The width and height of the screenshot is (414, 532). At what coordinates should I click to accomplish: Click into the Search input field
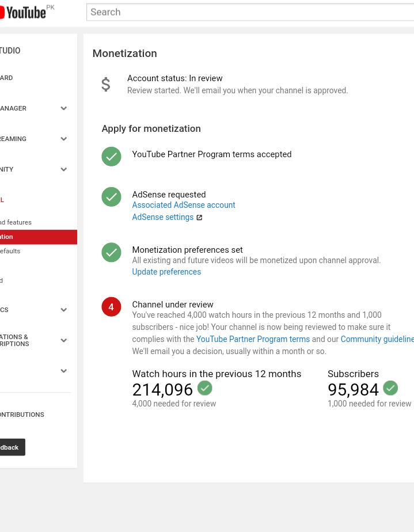250,12
